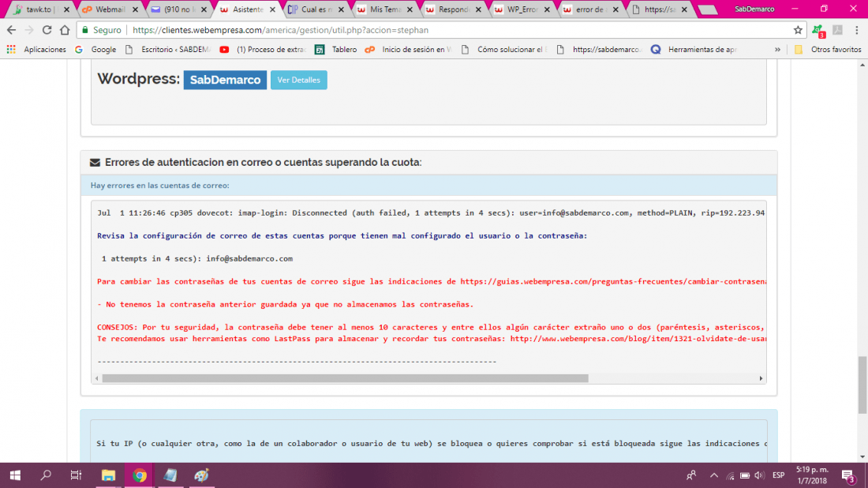Bookmark this page with star icon
This screenshot has width=868, height=488.
798,30
